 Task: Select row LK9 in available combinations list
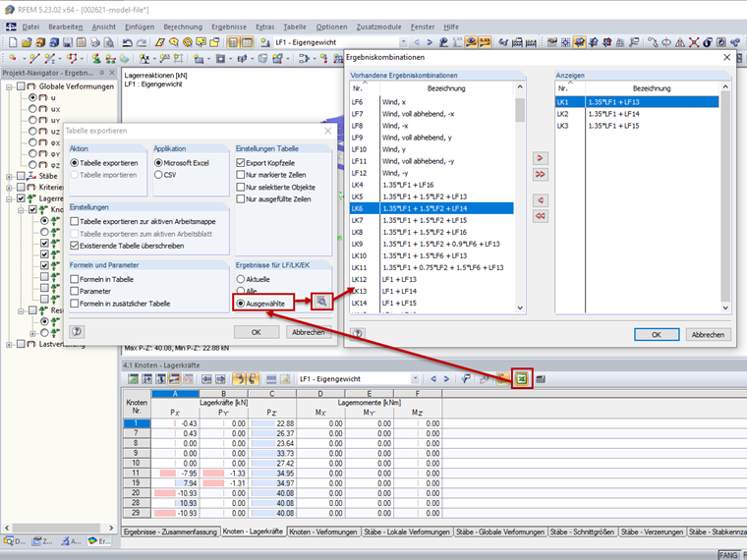(x=431, y=244)
